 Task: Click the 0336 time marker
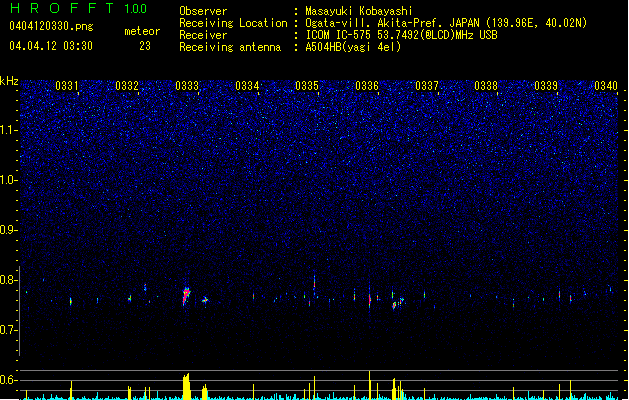coord(367,85)
